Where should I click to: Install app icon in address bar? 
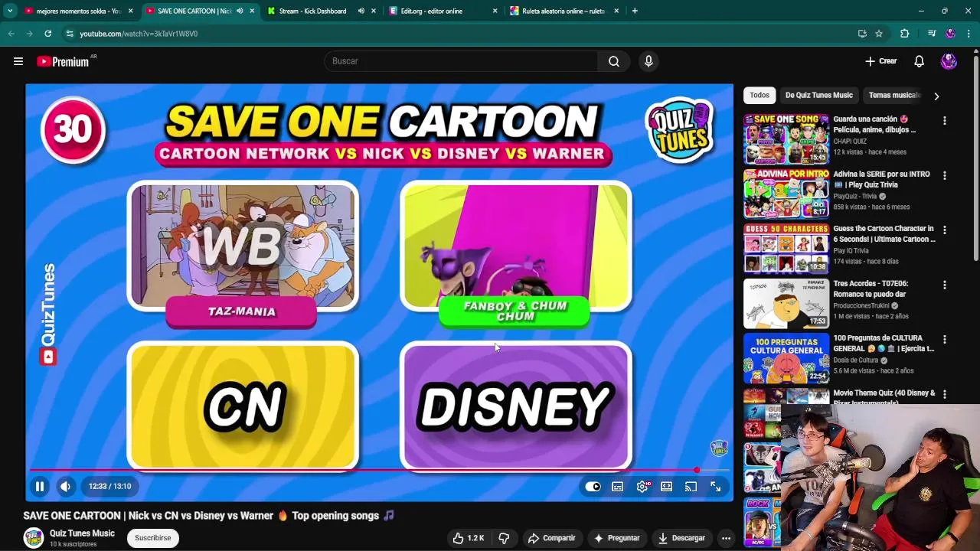click(862, 34)
